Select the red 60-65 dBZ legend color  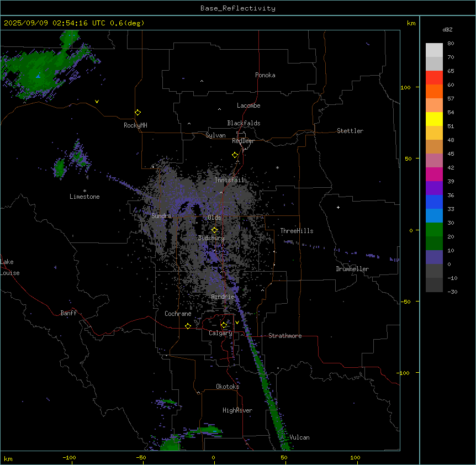pyautogui.click(x=434, y=78)
